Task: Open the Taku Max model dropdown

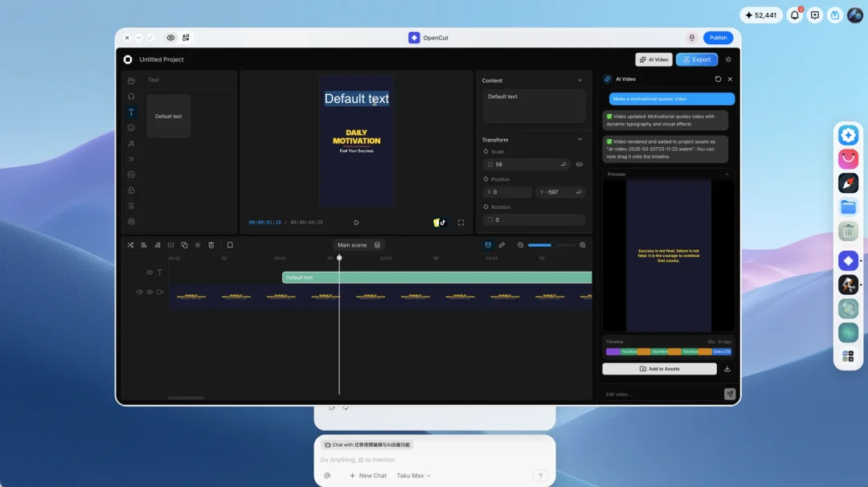Action: 414,476
